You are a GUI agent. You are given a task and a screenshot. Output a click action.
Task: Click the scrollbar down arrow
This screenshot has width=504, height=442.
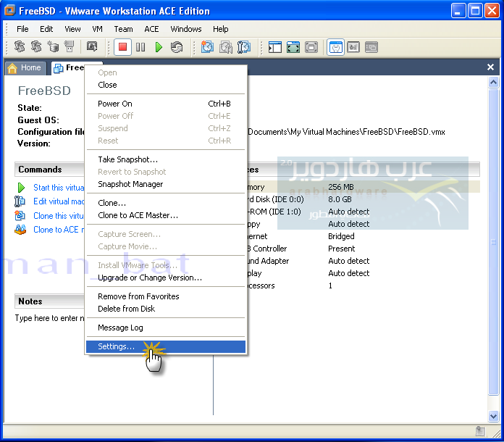493,416
